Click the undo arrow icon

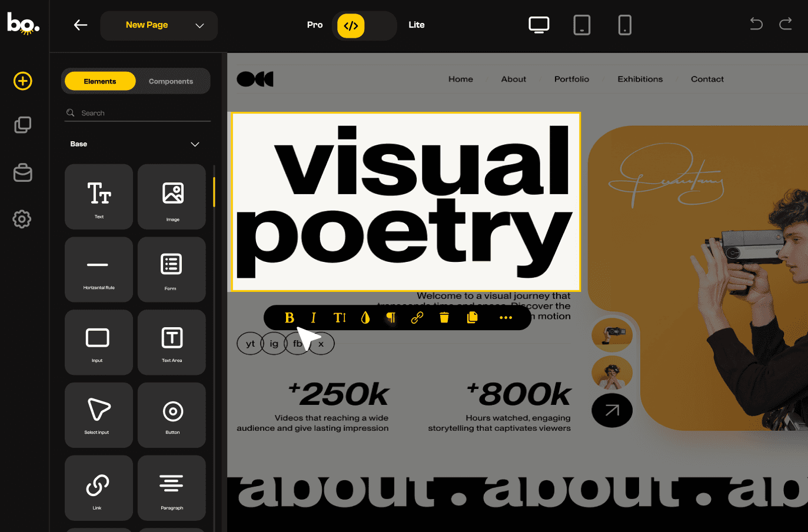(756, 24)
